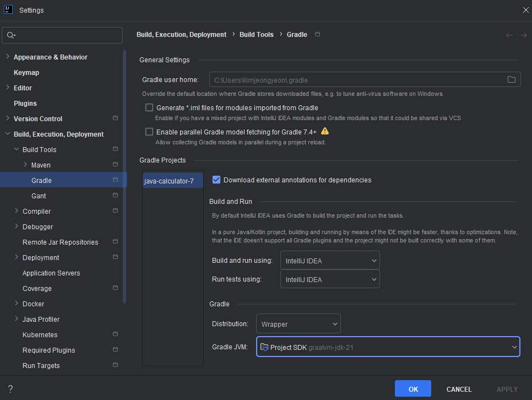The width and height of the screenshot is (532, 400).
Task: Click the Project SDK folder icon in Gradle JVM
Action: tap(264, 347)
